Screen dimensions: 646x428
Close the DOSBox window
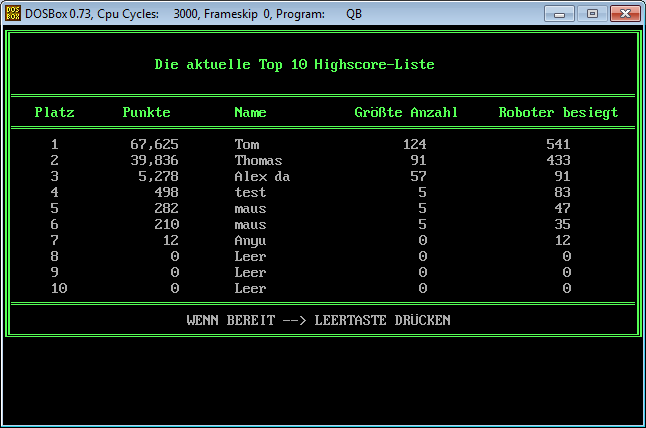pyautogui.click(x=622, y=14)
